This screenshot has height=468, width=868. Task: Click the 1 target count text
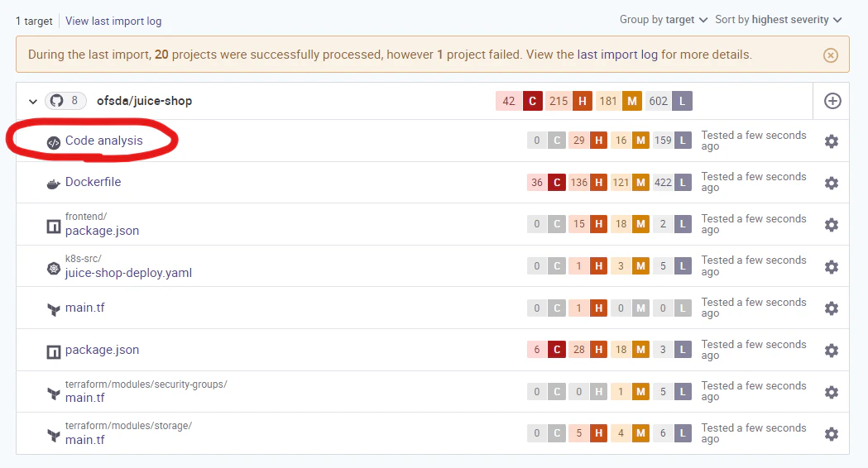click(x=34, y=21)
